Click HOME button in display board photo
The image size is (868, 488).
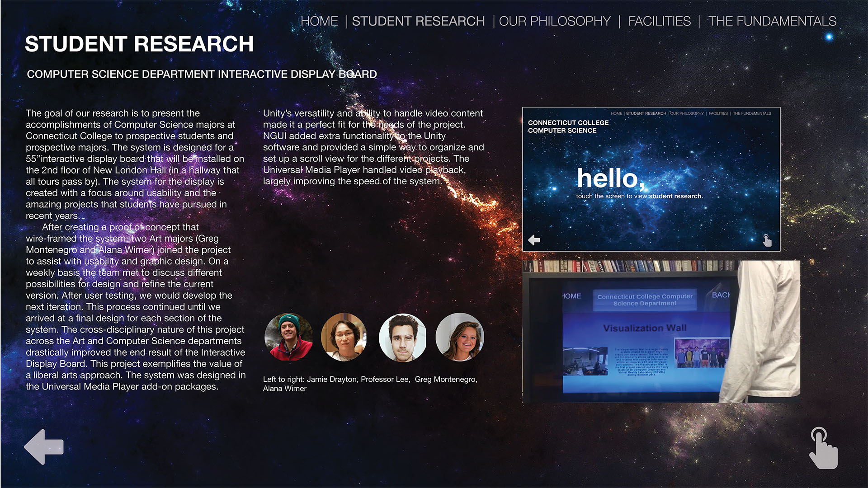point(571,296)
